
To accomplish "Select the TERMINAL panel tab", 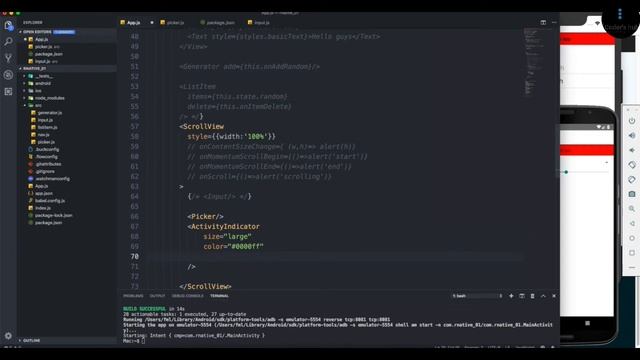I will click(x=219, y=296).
